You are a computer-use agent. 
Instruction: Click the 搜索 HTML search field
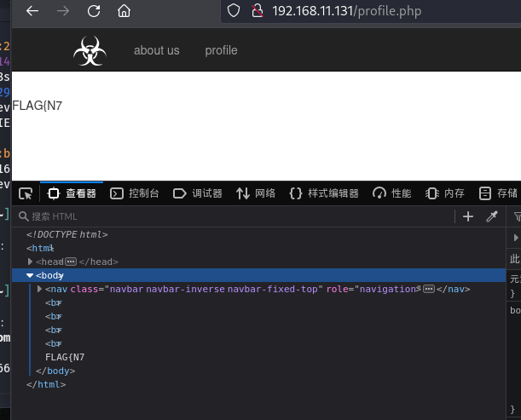[234, 216]
